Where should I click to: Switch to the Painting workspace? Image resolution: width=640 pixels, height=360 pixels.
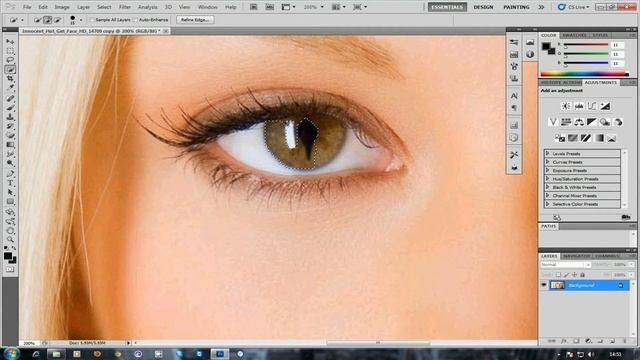[516, 7]
